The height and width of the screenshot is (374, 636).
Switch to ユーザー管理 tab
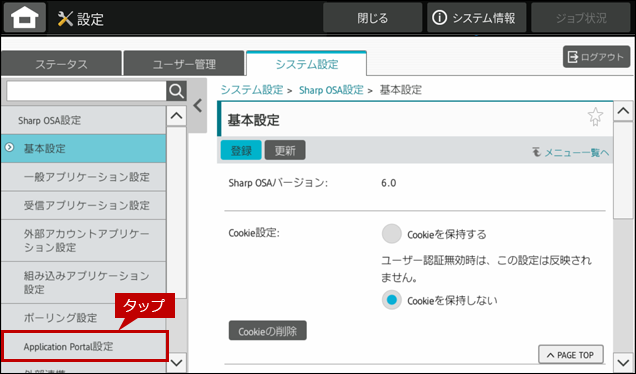tap(184, 64)
